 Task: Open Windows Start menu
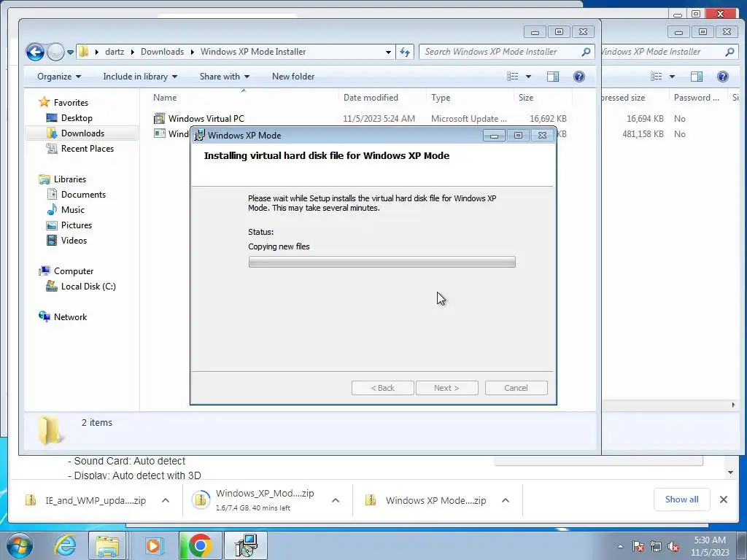click(x=19, y=545)
